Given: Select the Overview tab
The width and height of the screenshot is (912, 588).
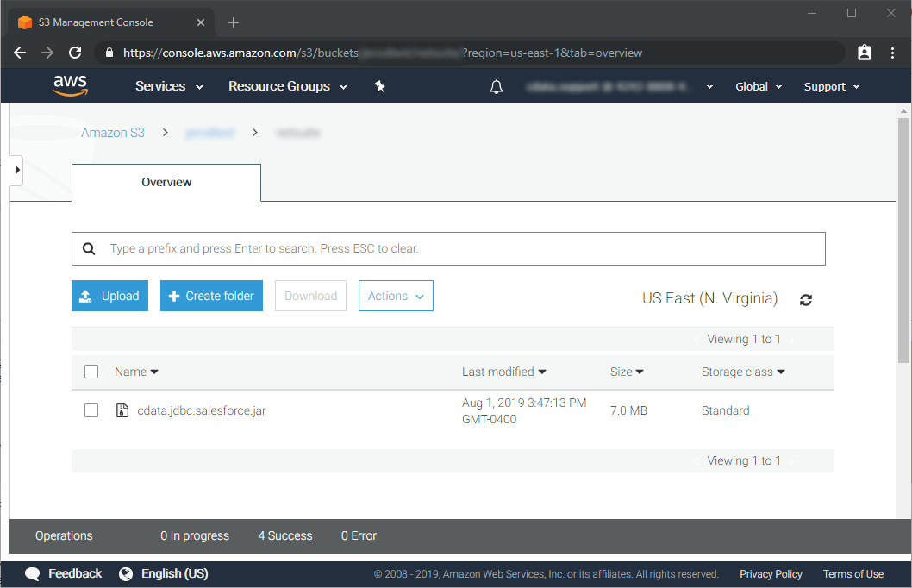Looking at the screenshot, I should tap(166, 182).
